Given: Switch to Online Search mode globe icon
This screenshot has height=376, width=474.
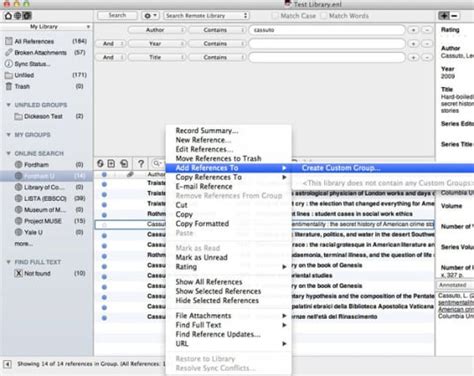Looking at the screenshot, I should [18, 16].
